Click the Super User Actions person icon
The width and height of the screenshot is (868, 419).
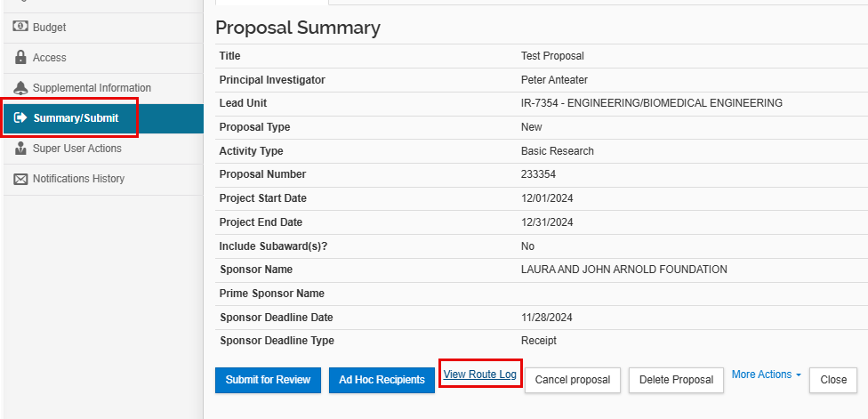click(x=20, y=149)
